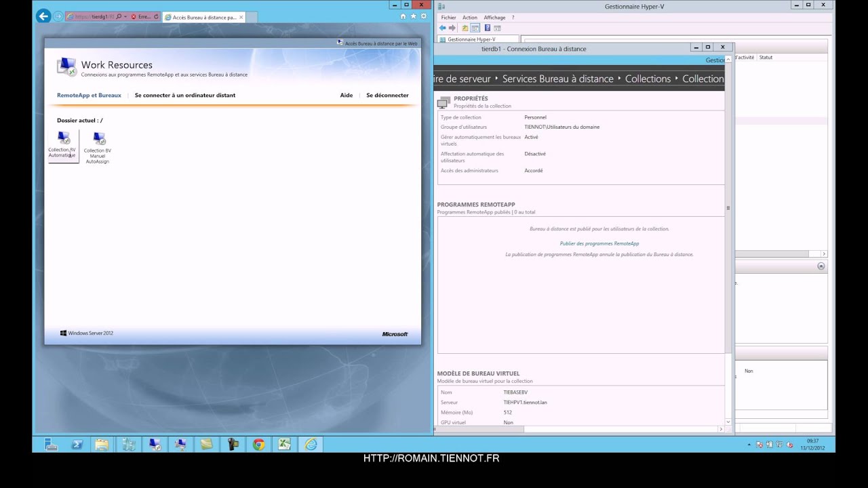Image resolution: width=868 pixels, height=488 pixels.
Task: Open Server Manager from taskbar
Action: click(51, 445)
